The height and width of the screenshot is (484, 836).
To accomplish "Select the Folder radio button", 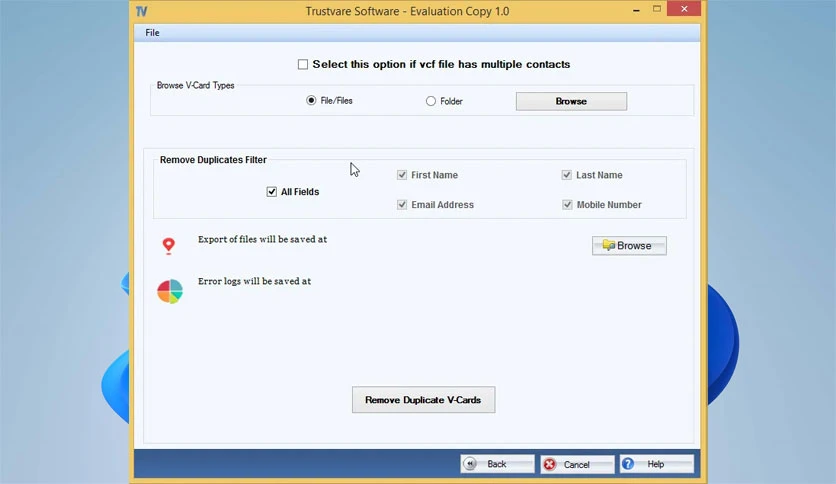I will coord(431,101).
